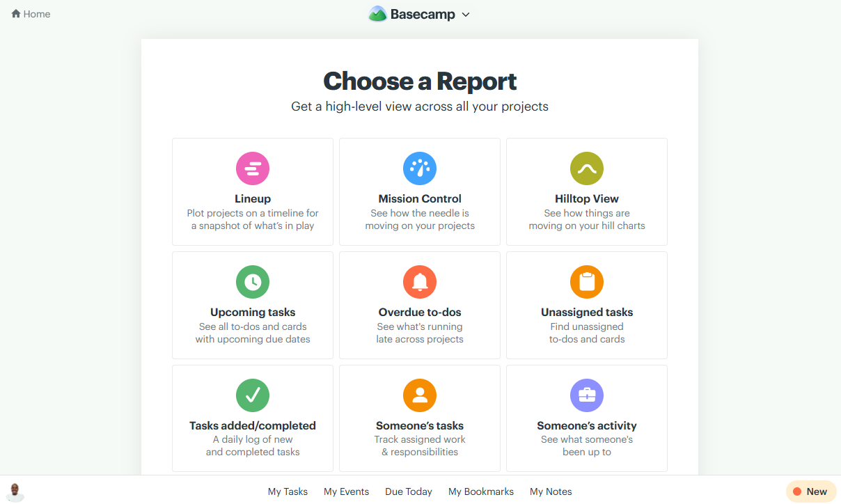Open My Events in bottom bar
This screenshot has width=841, height=504.
(x=346, y=491)
